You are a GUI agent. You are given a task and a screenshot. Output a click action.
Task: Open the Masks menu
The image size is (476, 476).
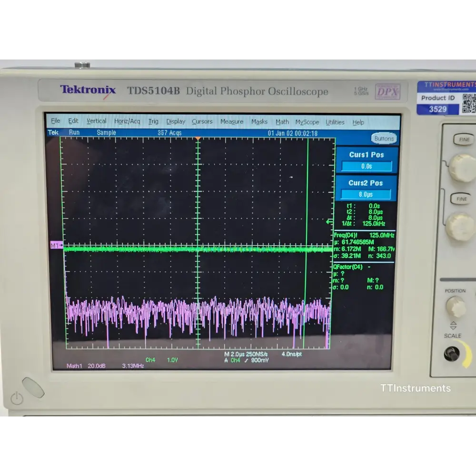(259, 122)
